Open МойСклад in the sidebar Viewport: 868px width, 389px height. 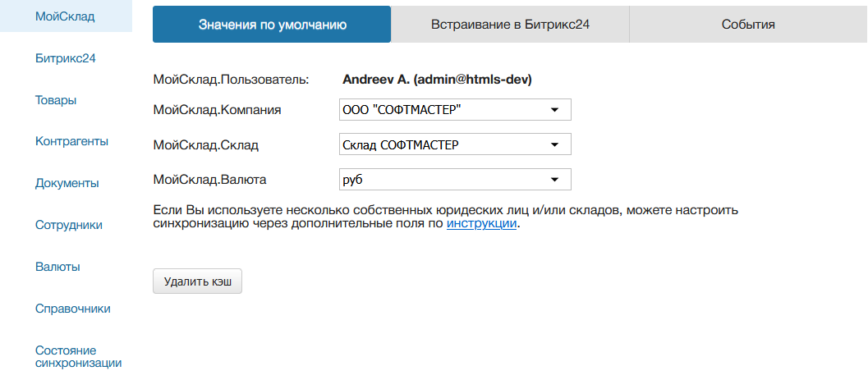[65, 16]
